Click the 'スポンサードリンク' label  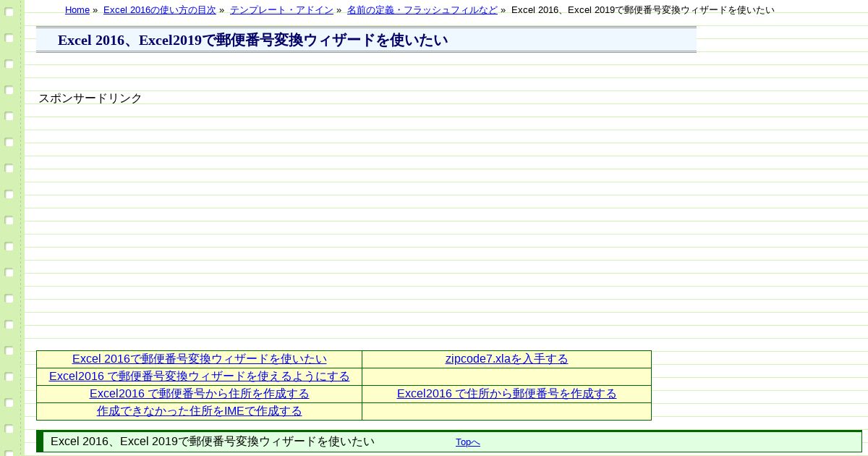coord(90,98)
